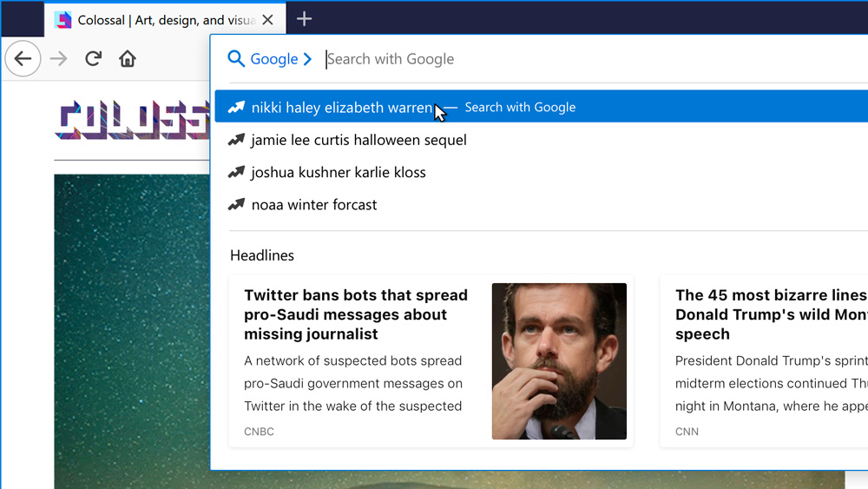Screen dimensions: 868x489
Task: Close the Colossal tab
Action: point(268,20)
